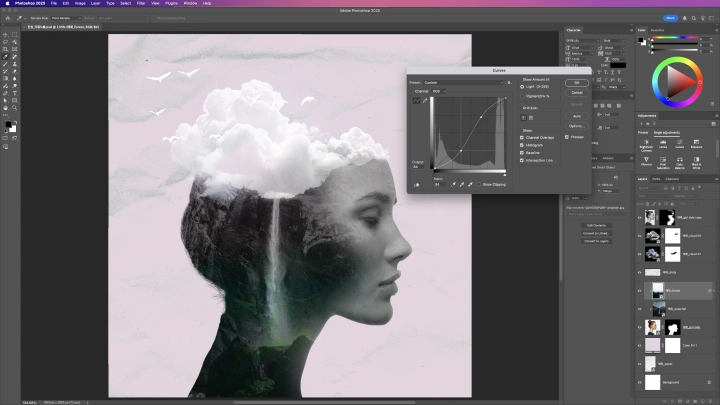Image resolution: width=720 pixels, height=405 pixels.
Task: Select the simple grid size icon
Action: coord(523,118)
